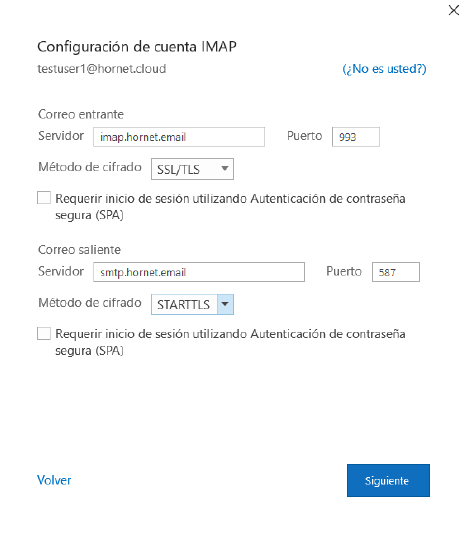Click the testuser1@hornet.cloud email address text
The height and width of the screenshot is (539, 461).
(101, 69)
